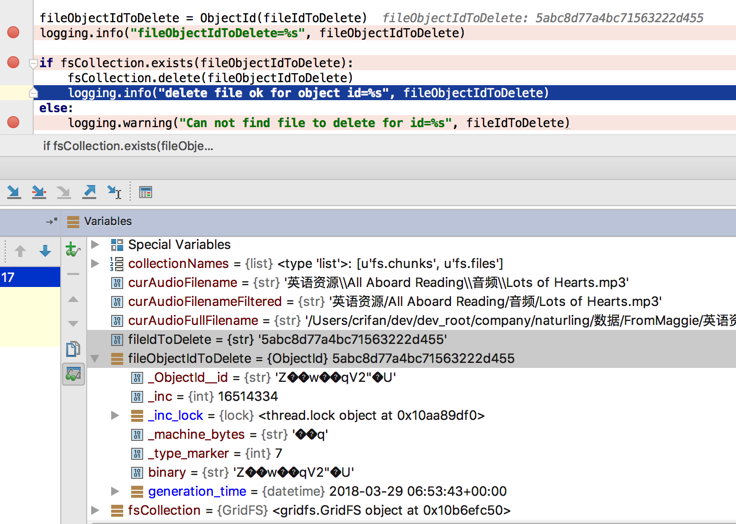Screen dimensions: 736x524
Task: Collapse the if block fold marker
Action: [x=33, y=63]
